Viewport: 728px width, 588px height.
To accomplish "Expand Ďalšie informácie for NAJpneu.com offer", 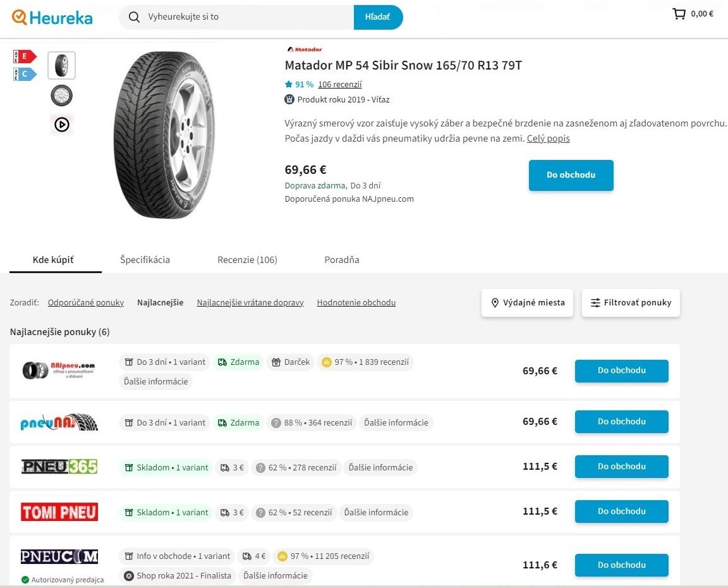I will pyautogui.click(x=156, y=381).
